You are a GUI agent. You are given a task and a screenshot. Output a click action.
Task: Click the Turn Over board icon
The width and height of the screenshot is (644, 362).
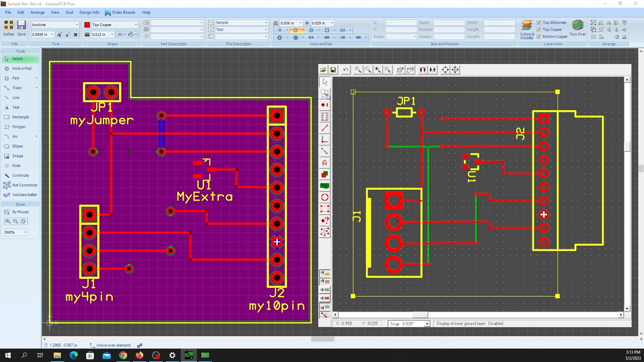tap(578, 28)
